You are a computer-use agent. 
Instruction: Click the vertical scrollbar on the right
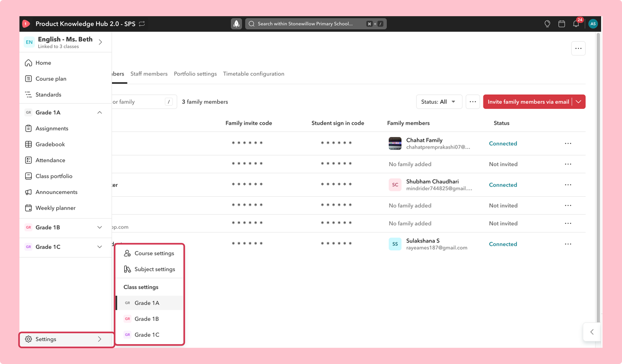pyautogui.click(x=598, y=178)
